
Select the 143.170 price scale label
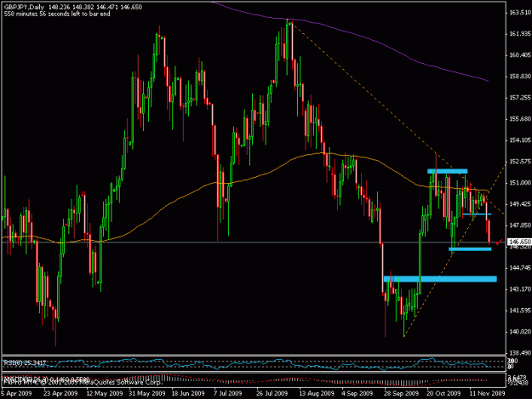coord(519,289)
